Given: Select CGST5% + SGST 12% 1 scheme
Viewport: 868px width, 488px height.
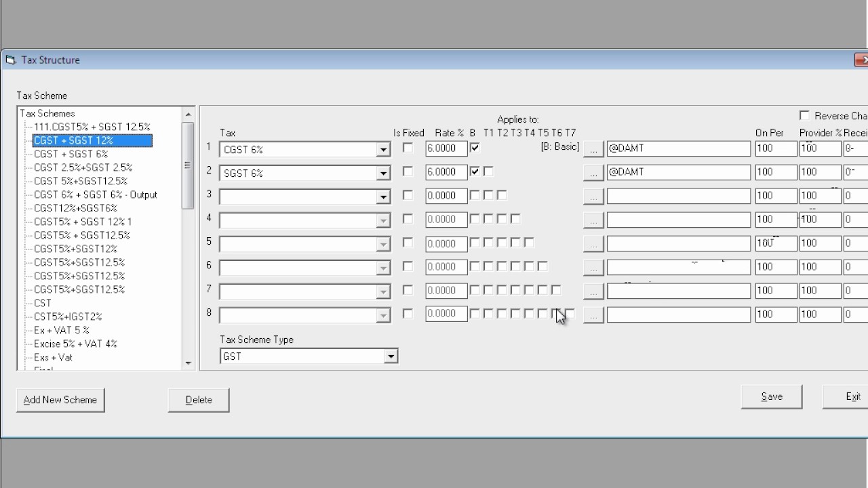Looking at the screenshot, I should [x=83, y=222].
